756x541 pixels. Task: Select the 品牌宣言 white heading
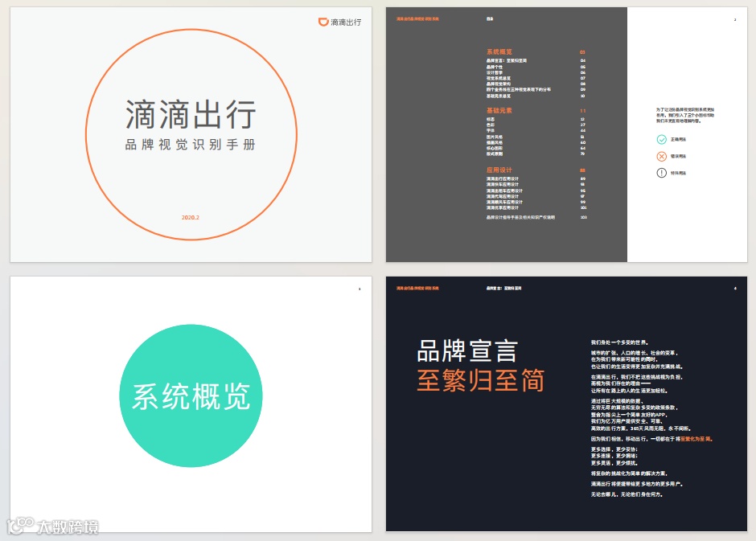[x=467, y=350]
